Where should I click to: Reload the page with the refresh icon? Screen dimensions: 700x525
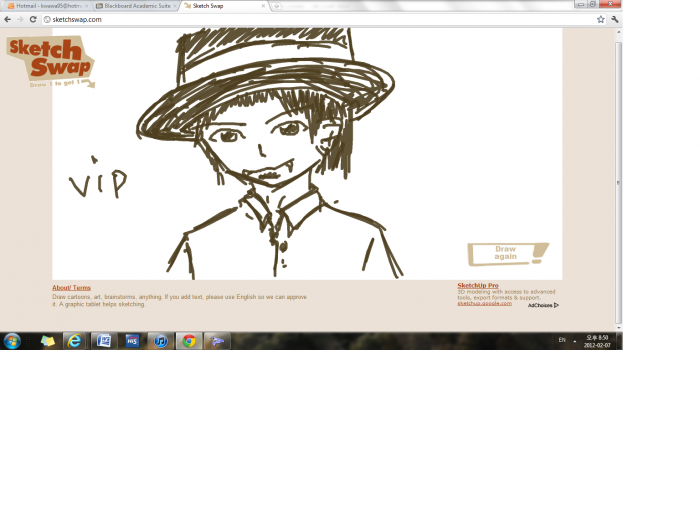click(x=32, y=19)
